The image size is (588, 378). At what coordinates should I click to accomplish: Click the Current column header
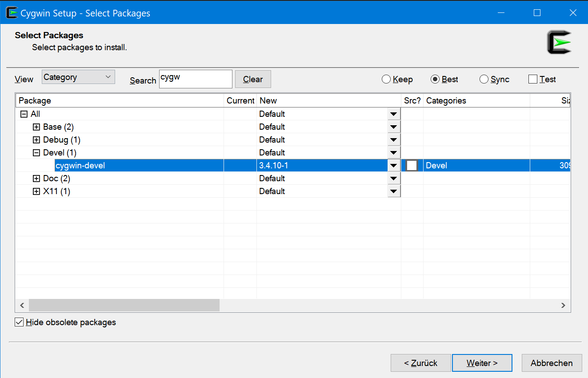[240, 100]
